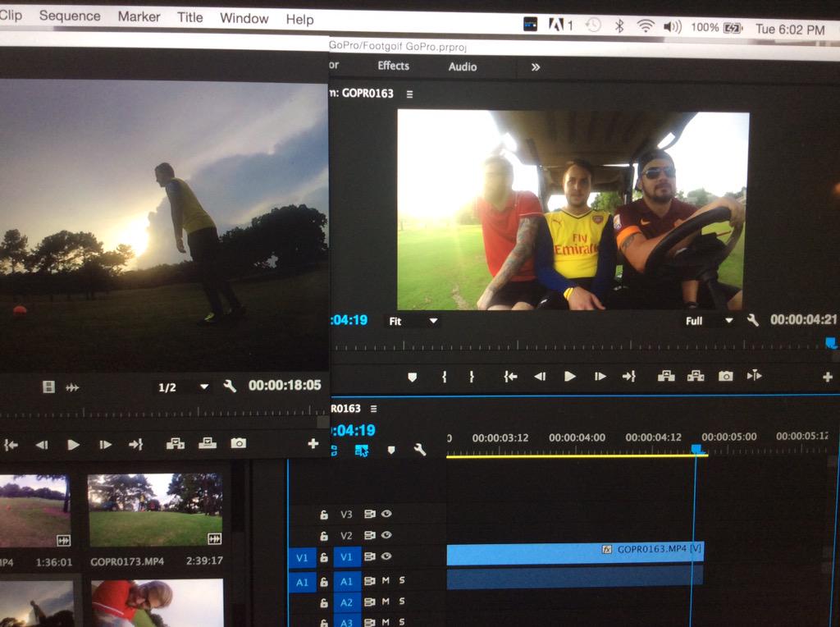Select Drag Video Only filmstrip icon

point(48,387)
